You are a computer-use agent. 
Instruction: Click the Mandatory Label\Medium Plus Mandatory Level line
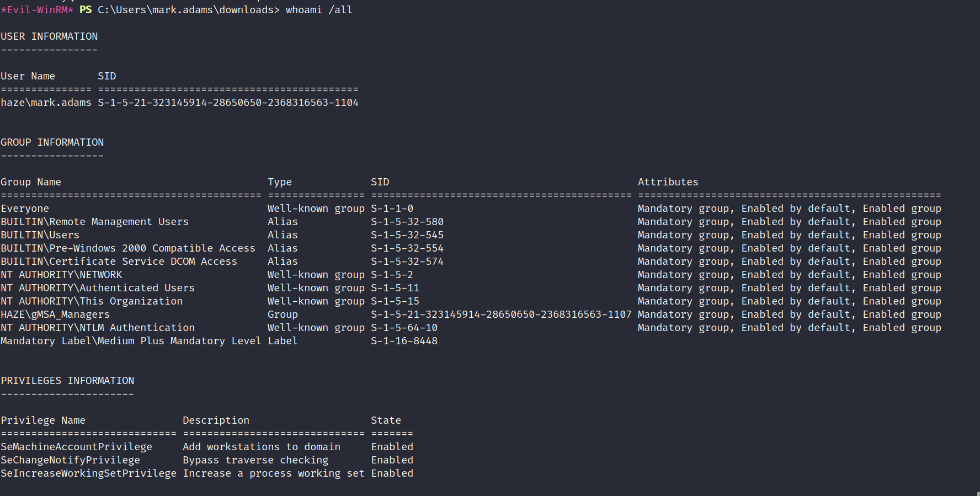pos(131,341)
